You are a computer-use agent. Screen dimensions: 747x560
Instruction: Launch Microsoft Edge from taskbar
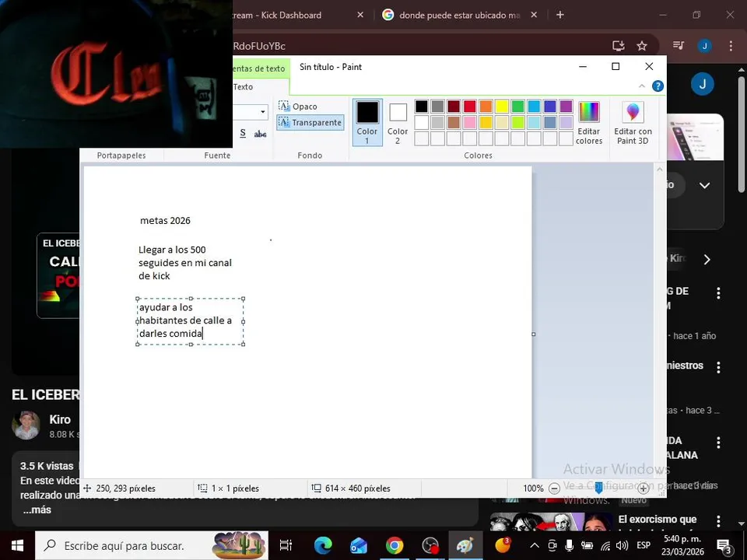322,546
